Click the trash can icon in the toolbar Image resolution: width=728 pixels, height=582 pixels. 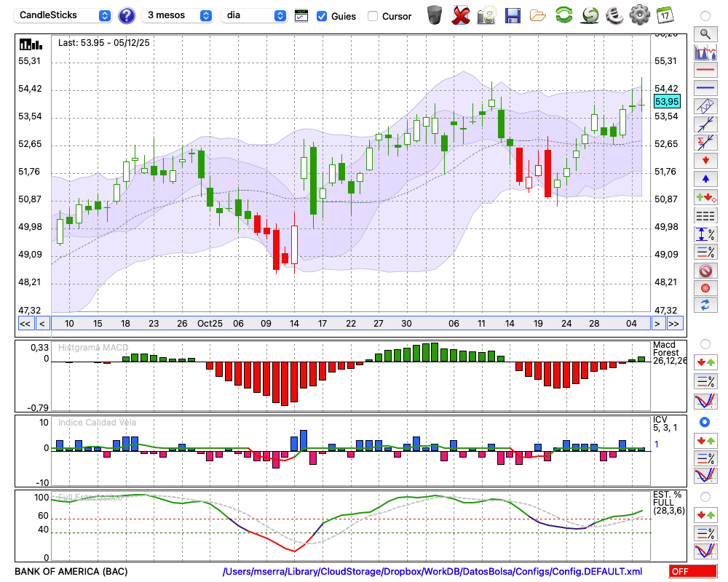pos(435,15)
